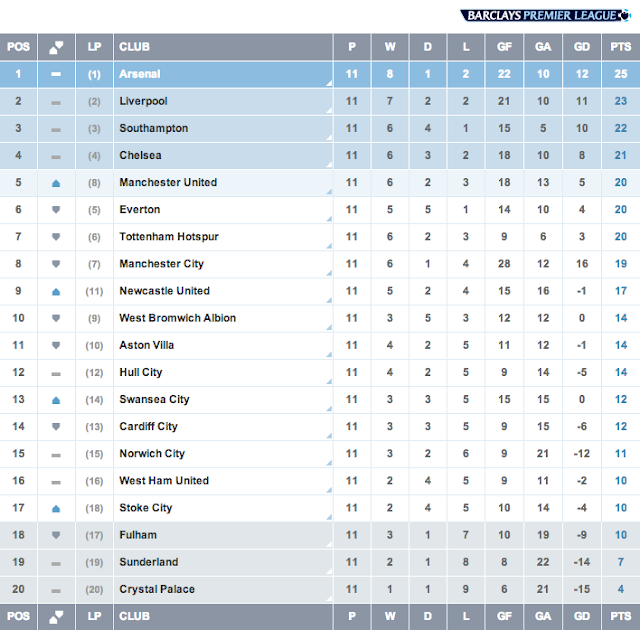Expand the Arsenal row corner triangle
Image resolution: width=640 pixels, height=630 pixels.
pyautogui.click(x=328, y=83)
